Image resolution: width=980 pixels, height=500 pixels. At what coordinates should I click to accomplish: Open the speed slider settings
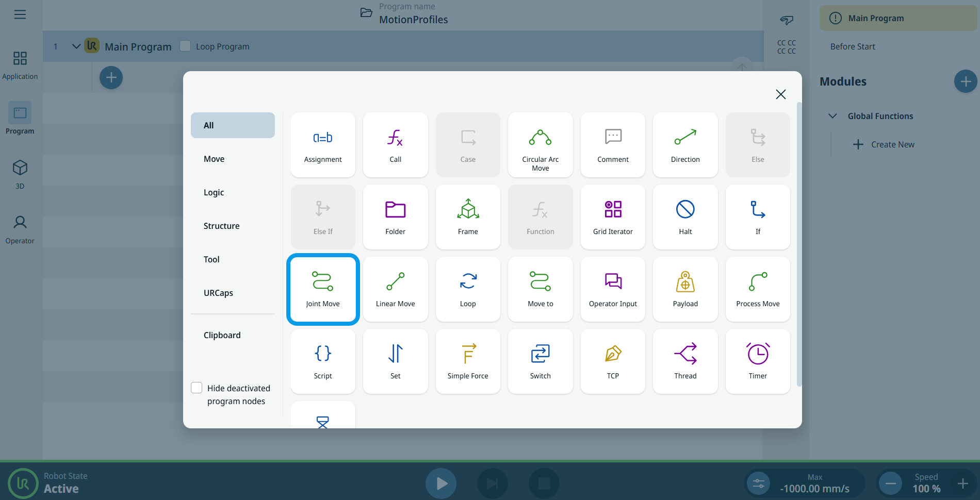pos(758,484)
